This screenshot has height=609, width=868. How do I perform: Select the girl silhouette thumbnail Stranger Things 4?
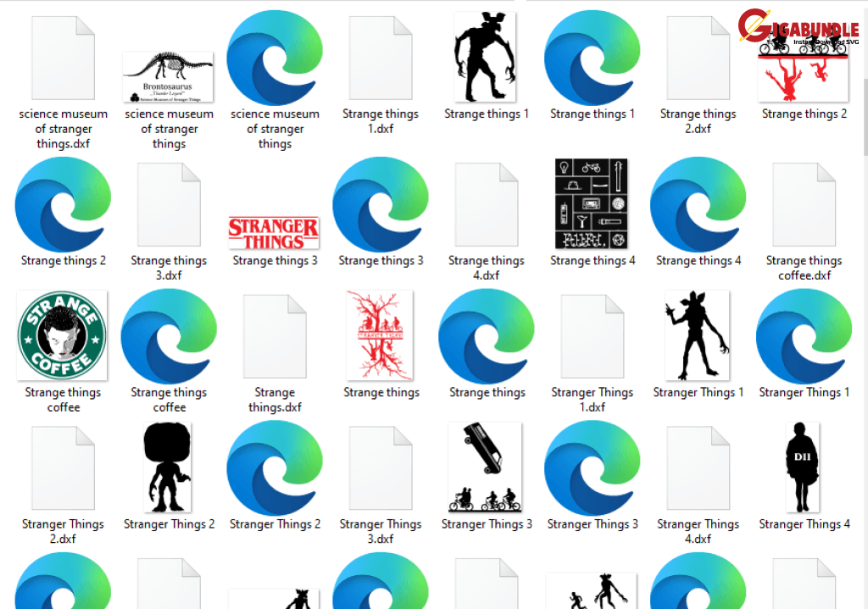[x=803, y=467]
